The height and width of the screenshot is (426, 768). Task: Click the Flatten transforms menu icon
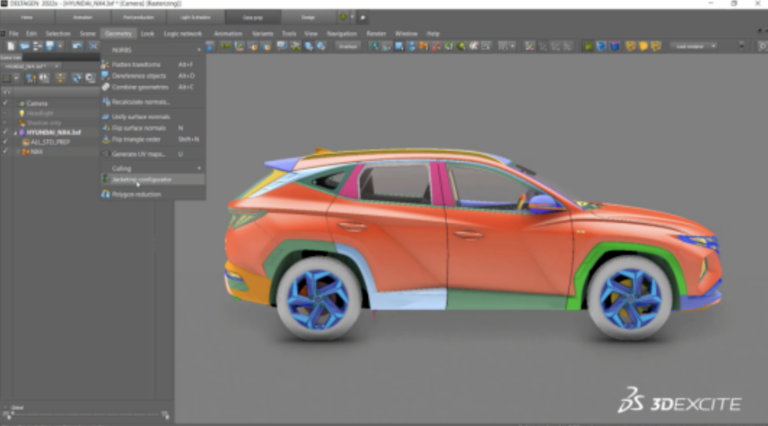[x=105, y=64]
